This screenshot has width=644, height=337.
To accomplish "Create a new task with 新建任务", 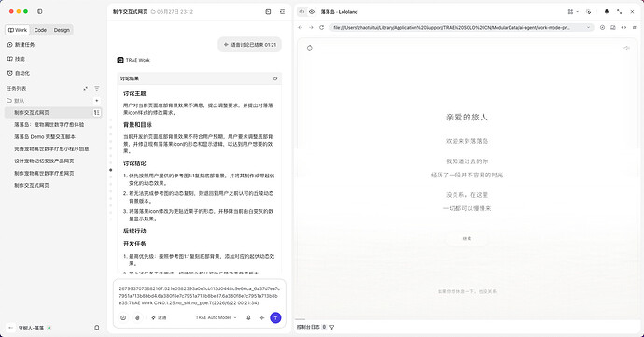I will click(x=21, y=45).
